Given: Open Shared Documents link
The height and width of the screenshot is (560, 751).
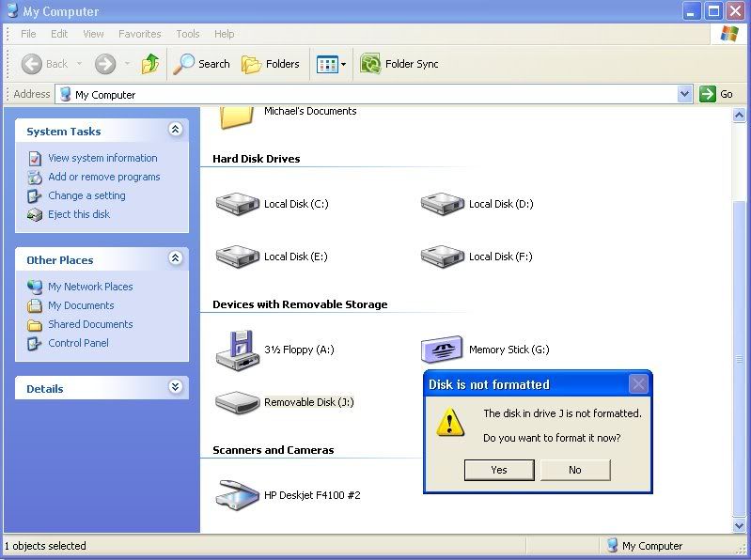Looking at the screenshot, I should click(x=90, y=324).
